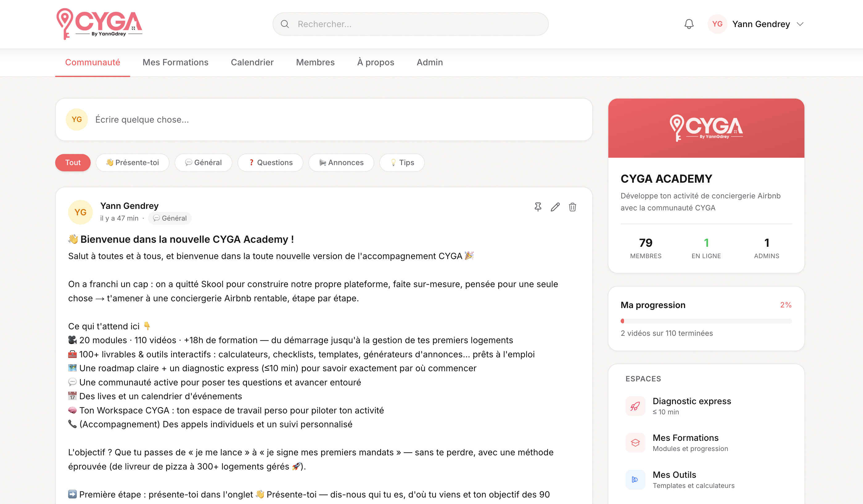863x504 pixels.
Task: Open the Yann Gendrey post author name
Action: click(129, 206)
